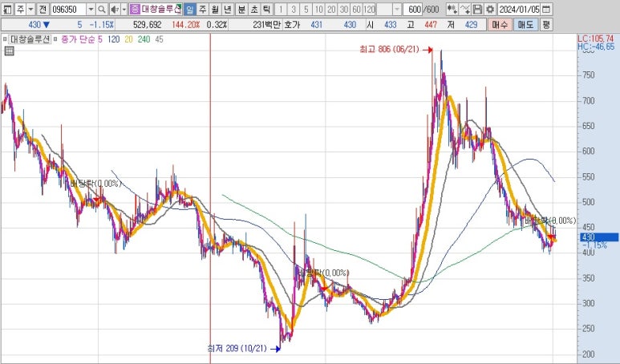Click the yellow 20 moving average value
The image size is (620, 364).
click(128, 39)
